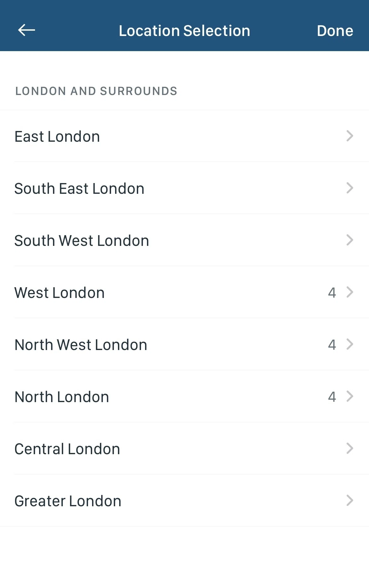
Task: Choose West London location
Action: [60, 293]
